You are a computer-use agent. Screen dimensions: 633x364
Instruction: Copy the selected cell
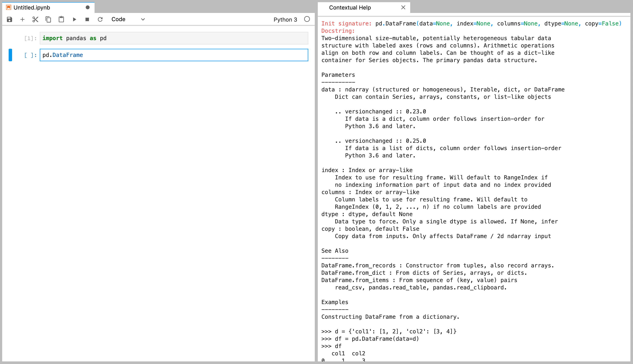pyautogui.click(x=48, y=19)
